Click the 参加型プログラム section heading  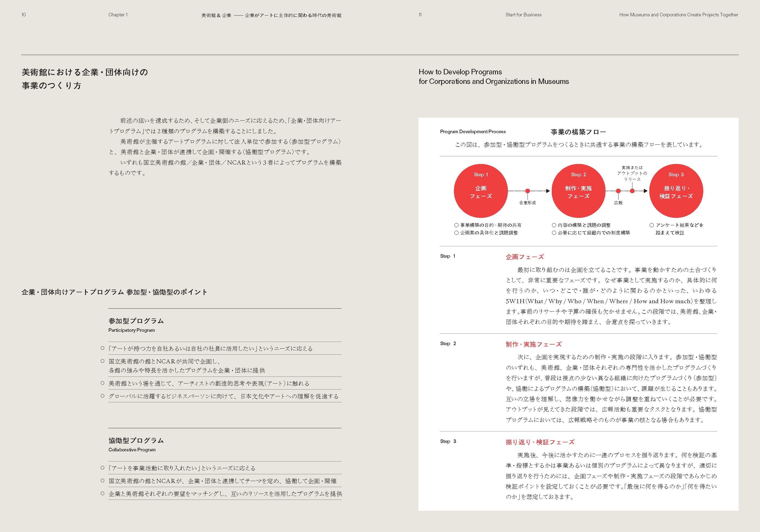pos(136,321)
